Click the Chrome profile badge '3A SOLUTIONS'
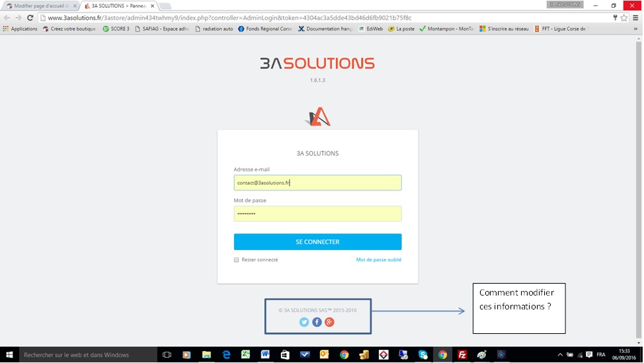644x363 pixels. point(565,5)
